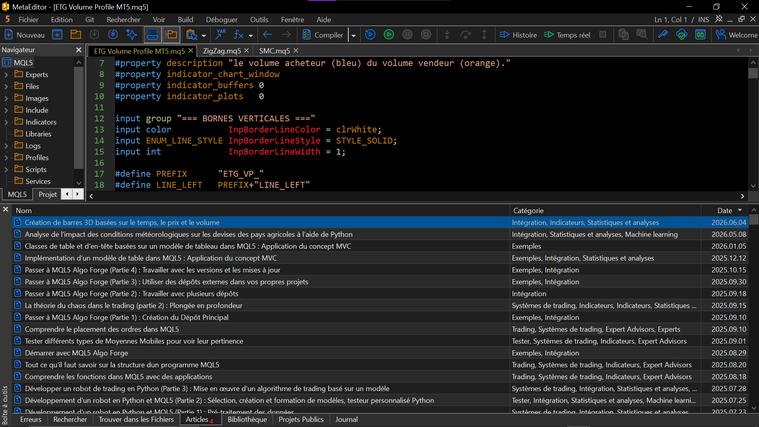Screen dimensions: 759x427
Task: Click the Step Into debugger icon
Action: (x=447, y=35)
